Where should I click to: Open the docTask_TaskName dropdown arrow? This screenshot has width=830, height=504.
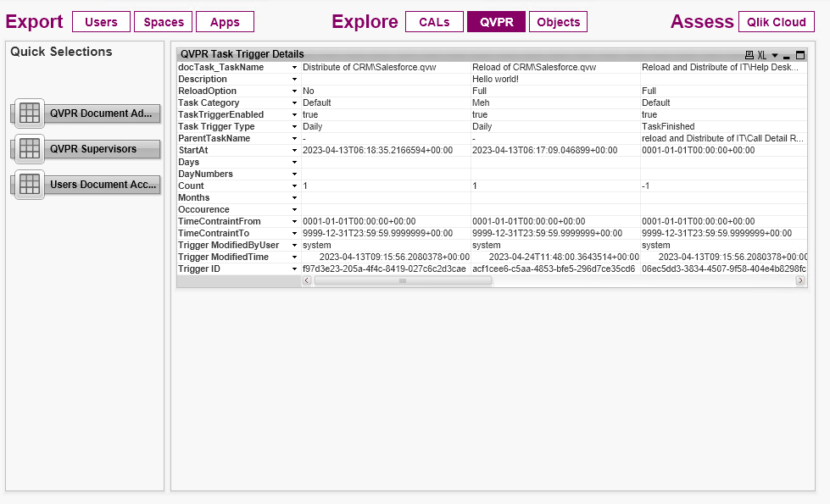pos(294,67)
